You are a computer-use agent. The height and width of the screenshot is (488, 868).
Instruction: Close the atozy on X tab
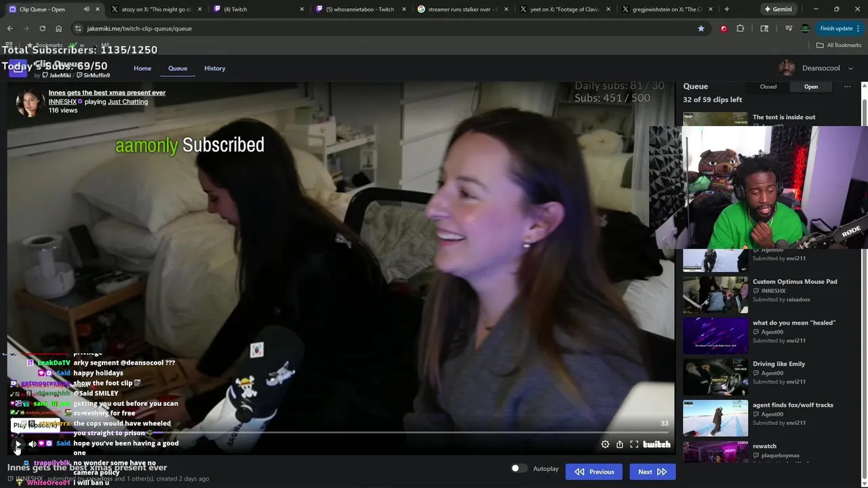(x=200, y=9)
